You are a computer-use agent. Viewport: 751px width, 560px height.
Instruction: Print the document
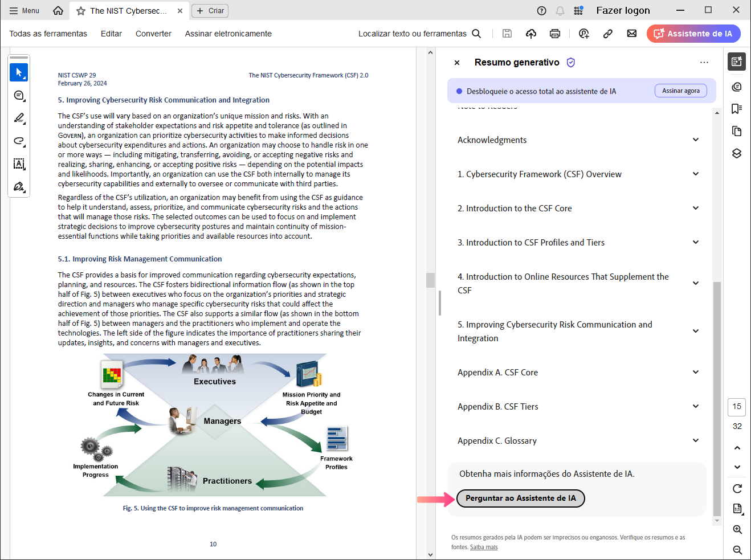[x=555, y=34]
